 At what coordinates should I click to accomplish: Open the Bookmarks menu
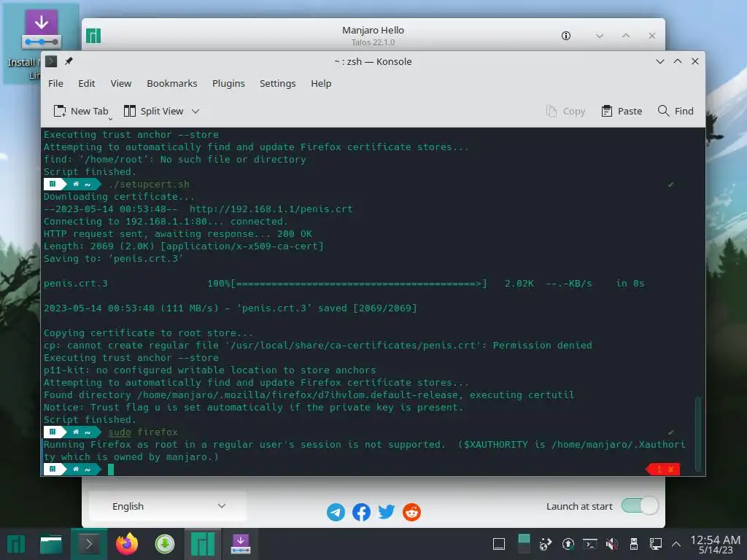(x=172, y=83)
